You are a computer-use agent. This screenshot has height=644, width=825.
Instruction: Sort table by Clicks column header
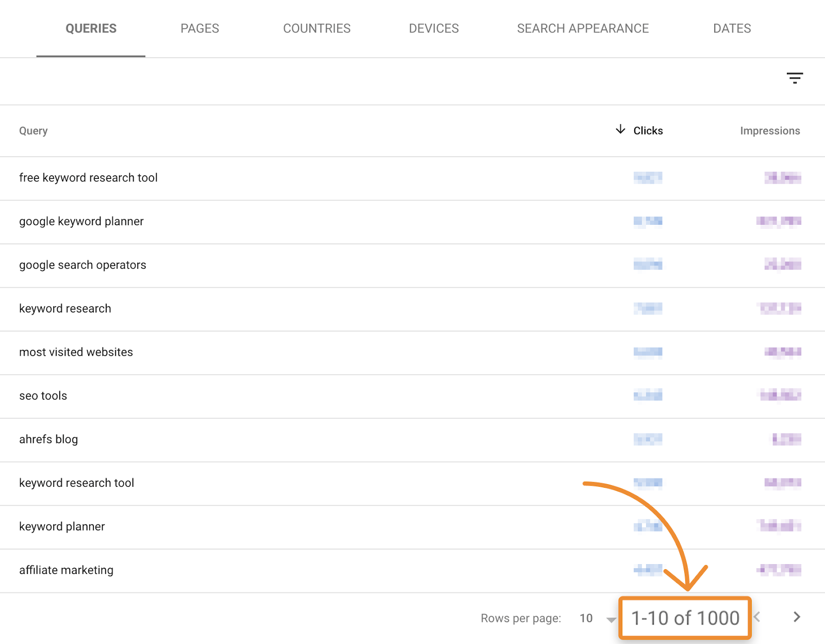(648, 131)
